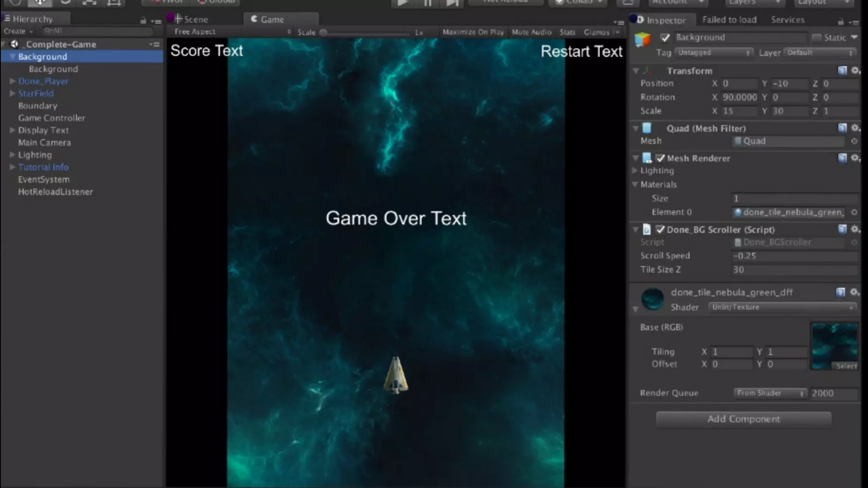Disable the Mesh Renderer component checkbox

660,158
